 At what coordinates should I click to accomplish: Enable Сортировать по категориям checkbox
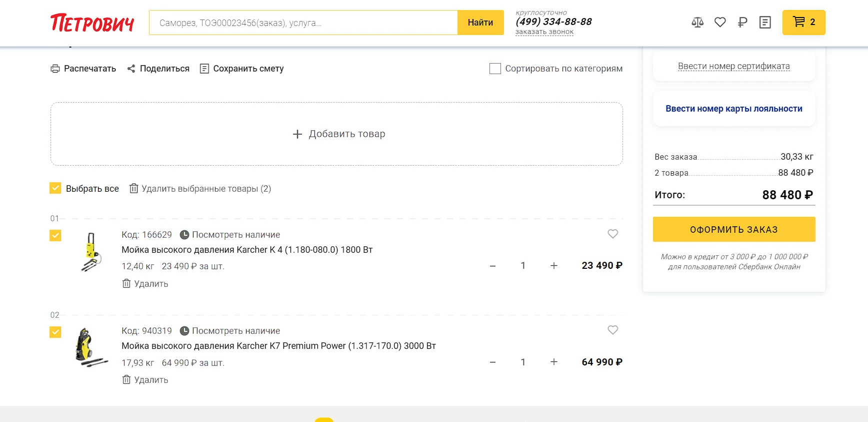[x=495, y=69]
